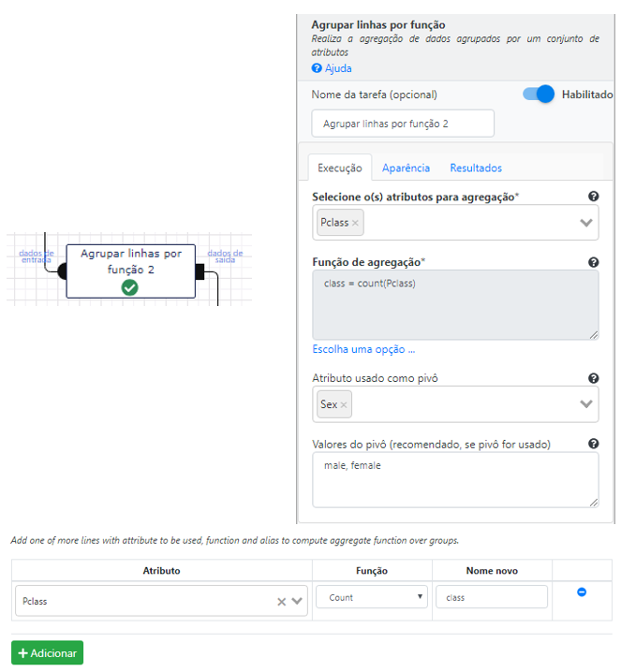Remove the Sex tag from pivot attribute

[x=344, y=404]
